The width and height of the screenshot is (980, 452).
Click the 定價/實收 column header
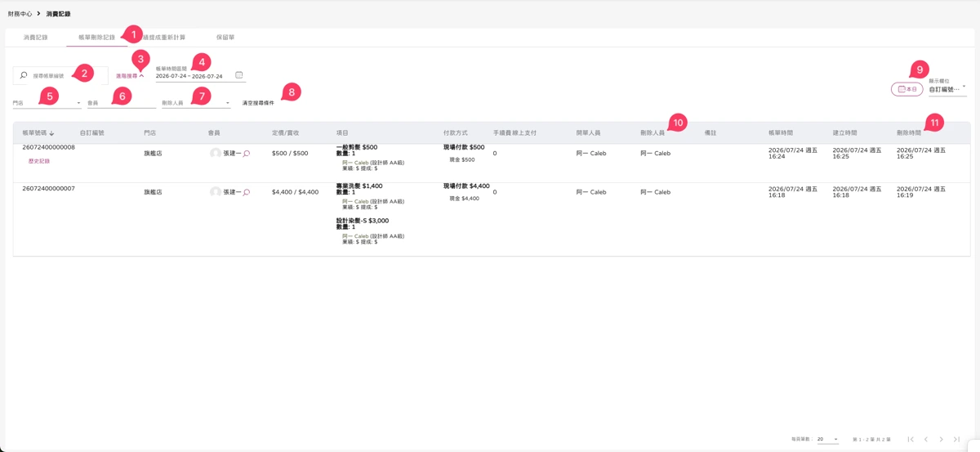click(286, 132)
